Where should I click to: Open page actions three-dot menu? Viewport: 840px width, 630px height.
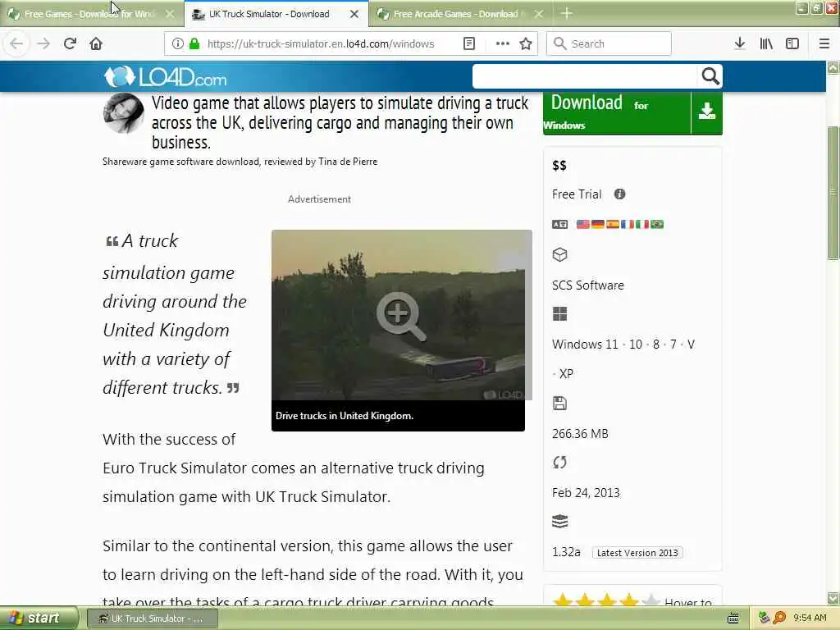click(x=502, y=44)
